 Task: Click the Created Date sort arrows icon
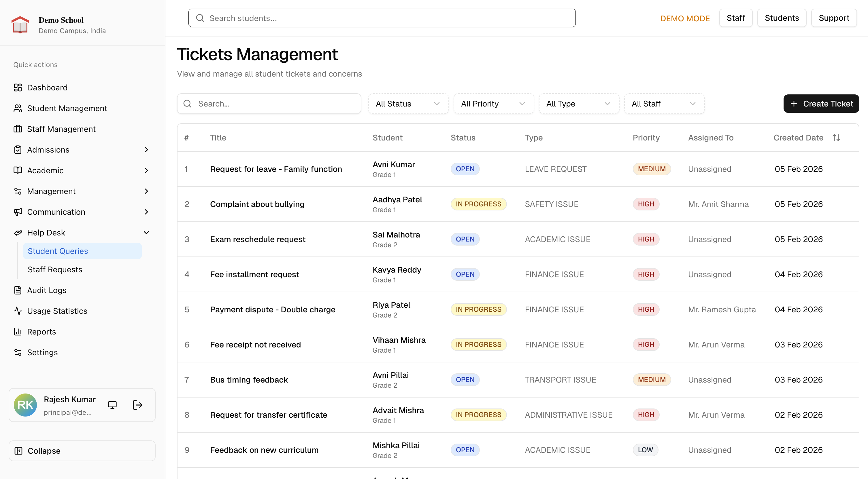tap(836, 138)
